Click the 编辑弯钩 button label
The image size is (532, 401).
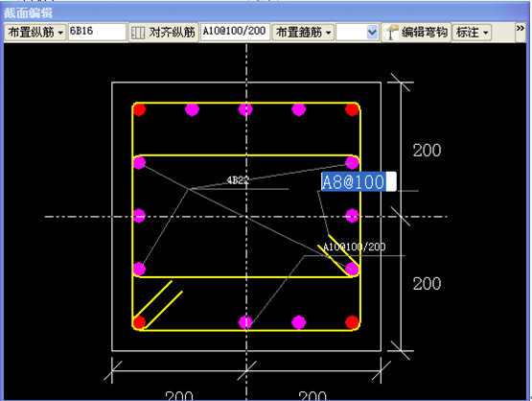pyautogui.click(x=424, y=33)
